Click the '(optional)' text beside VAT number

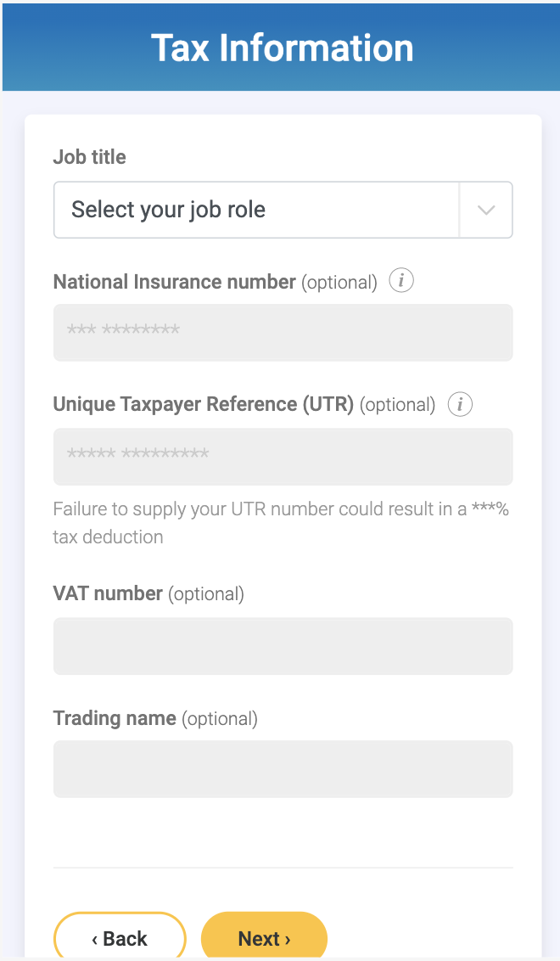pos(206,594)
